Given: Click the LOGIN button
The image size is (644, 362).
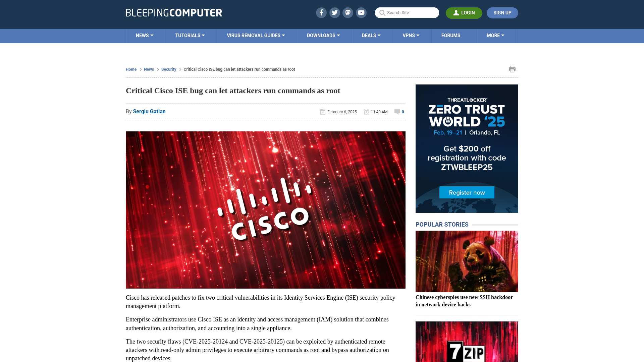Looking at the screenshot, I should click(464, 13).
